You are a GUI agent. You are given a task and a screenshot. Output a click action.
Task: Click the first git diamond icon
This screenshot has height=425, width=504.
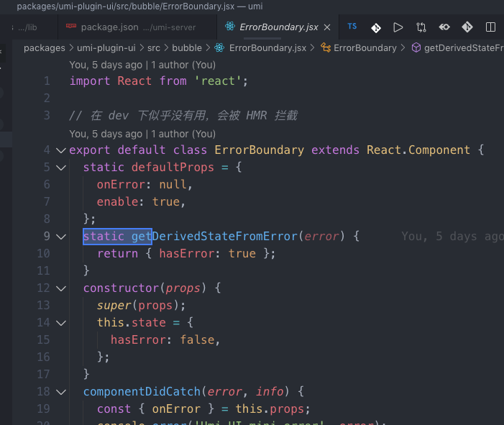point(376,27)
